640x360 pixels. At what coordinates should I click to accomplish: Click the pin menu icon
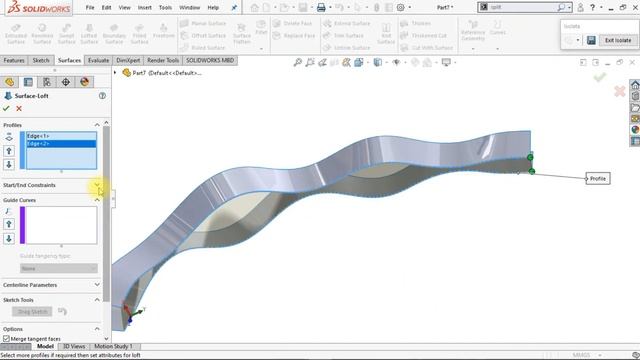(234, 7)
